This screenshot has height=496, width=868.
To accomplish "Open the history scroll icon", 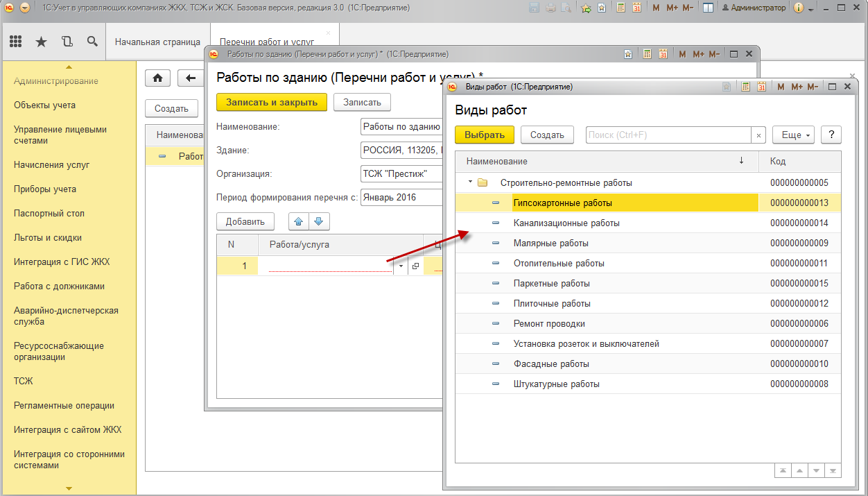I will [67, 42].
